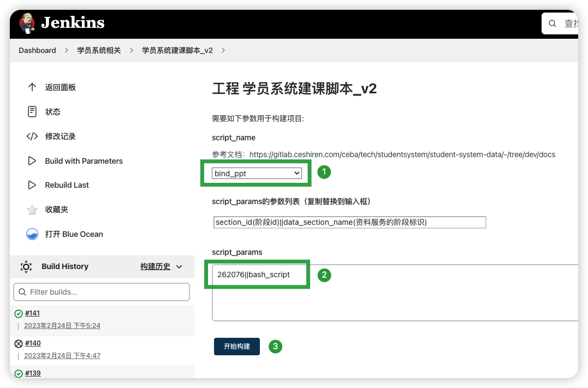This screenshot has height=388, width=588.
Task: Click the play icon beside Rebuild Last
Action: [32, 185]
